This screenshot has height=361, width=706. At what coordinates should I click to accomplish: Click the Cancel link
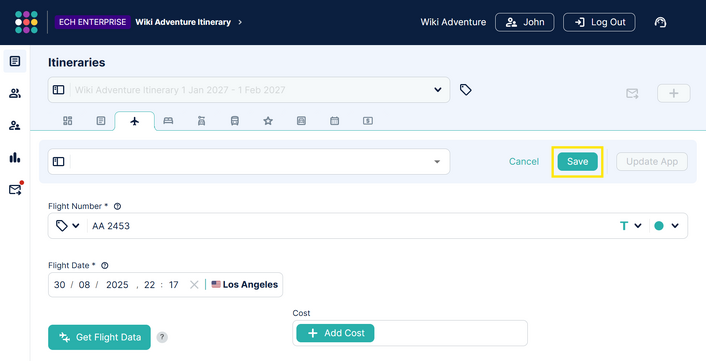524,162
